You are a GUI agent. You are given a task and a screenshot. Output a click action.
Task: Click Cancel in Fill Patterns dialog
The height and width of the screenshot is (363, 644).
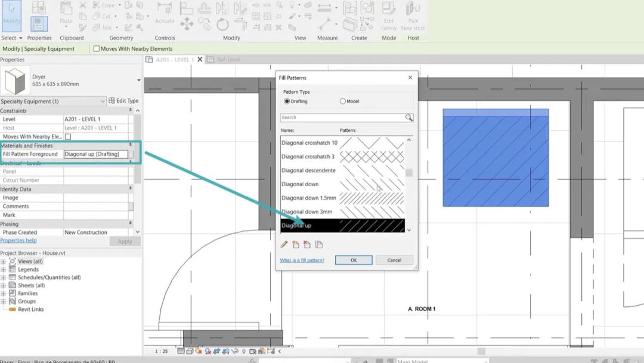click(394, 260)
